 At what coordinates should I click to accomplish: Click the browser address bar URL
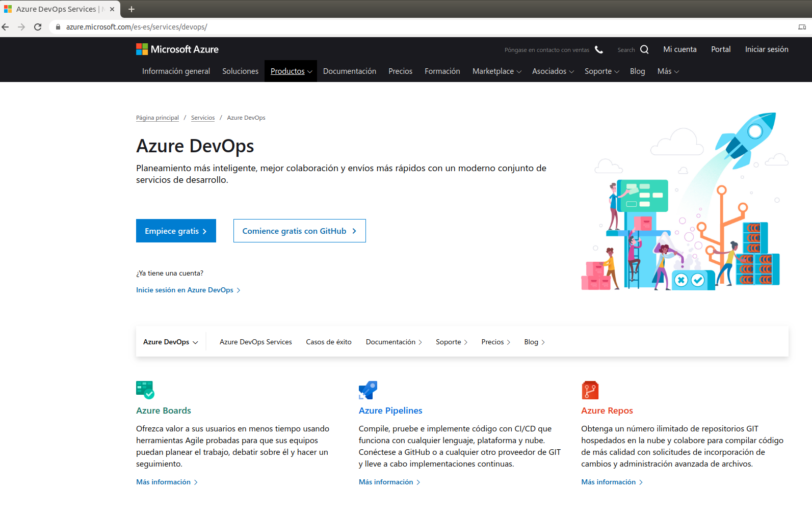pyautogui.click(x=137, y=27)
